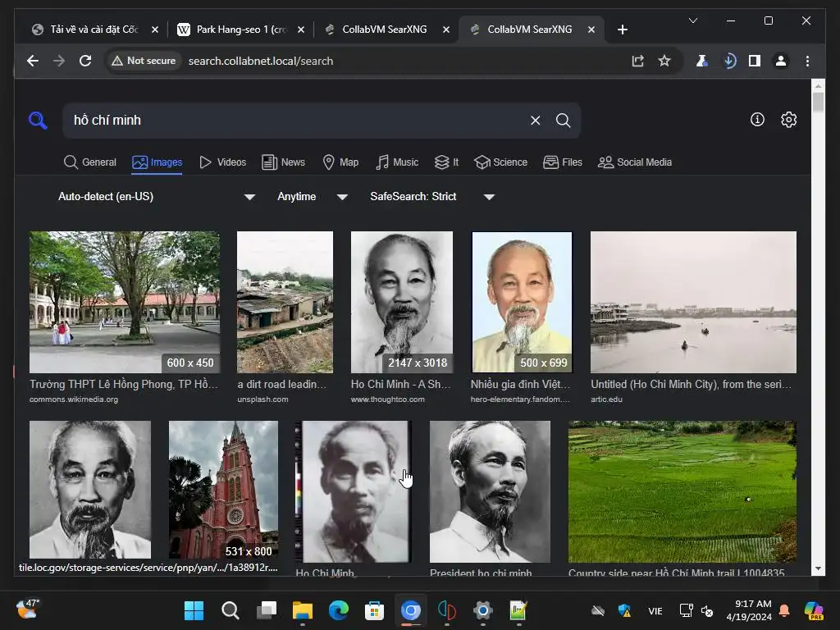Open the browser side panel icon
Viewport: 840px width, 630px height.
[x=754, y=61]
